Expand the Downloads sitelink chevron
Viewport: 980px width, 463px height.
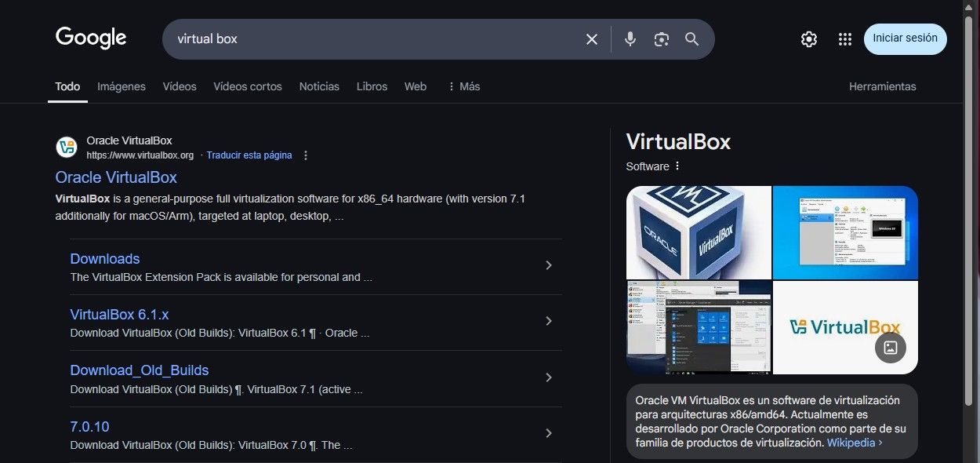[x=549, y=265]
